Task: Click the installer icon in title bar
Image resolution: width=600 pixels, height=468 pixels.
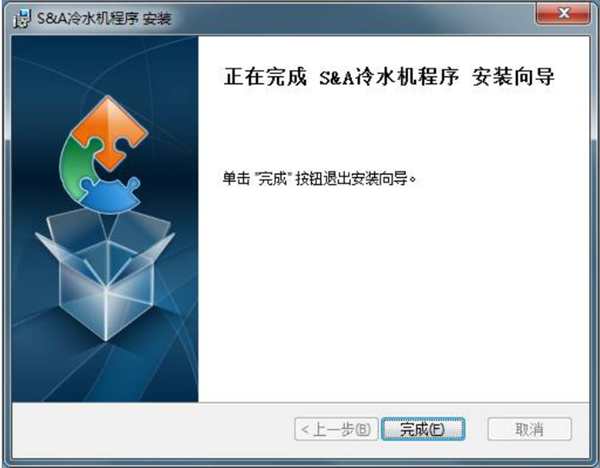Action: 22,18
